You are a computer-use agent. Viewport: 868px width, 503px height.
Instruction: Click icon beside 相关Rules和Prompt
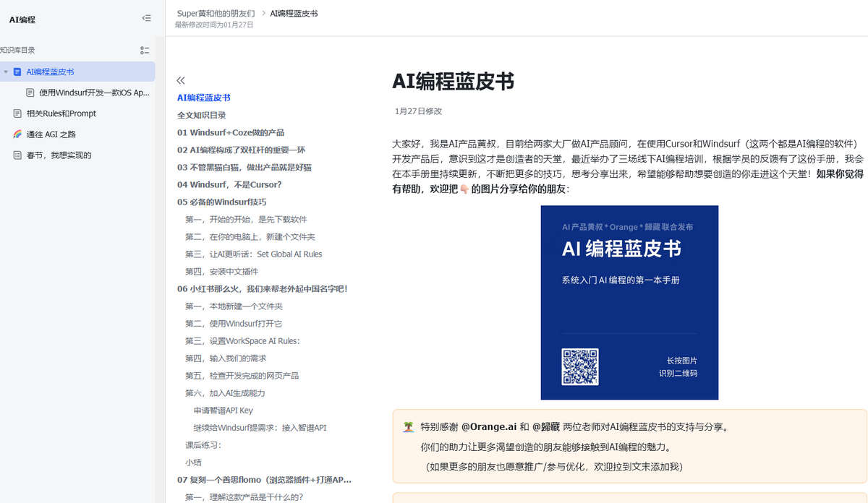[17, 113]
